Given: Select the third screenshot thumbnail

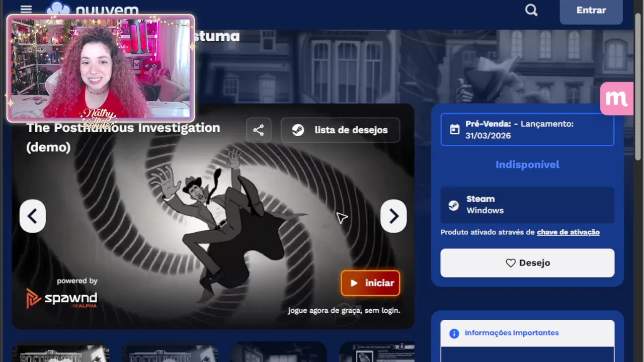Looking at the screenshot, I should [278, 352].
